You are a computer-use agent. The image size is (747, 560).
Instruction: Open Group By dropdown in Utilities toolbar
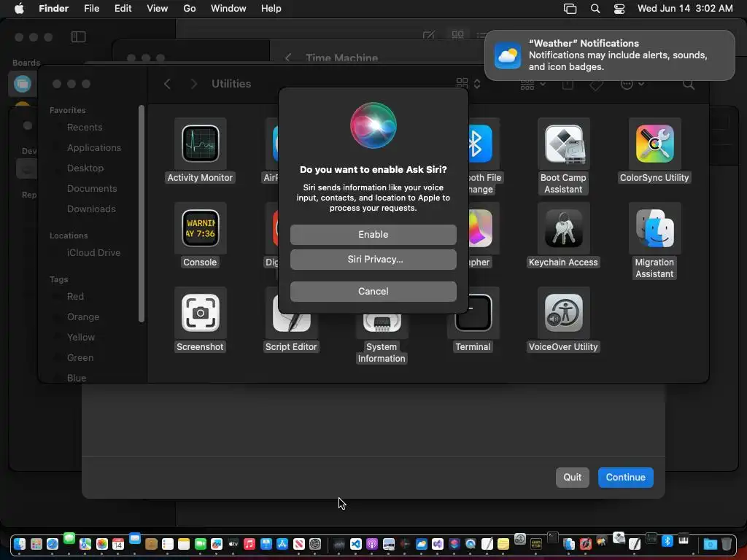tap(533, 85)
